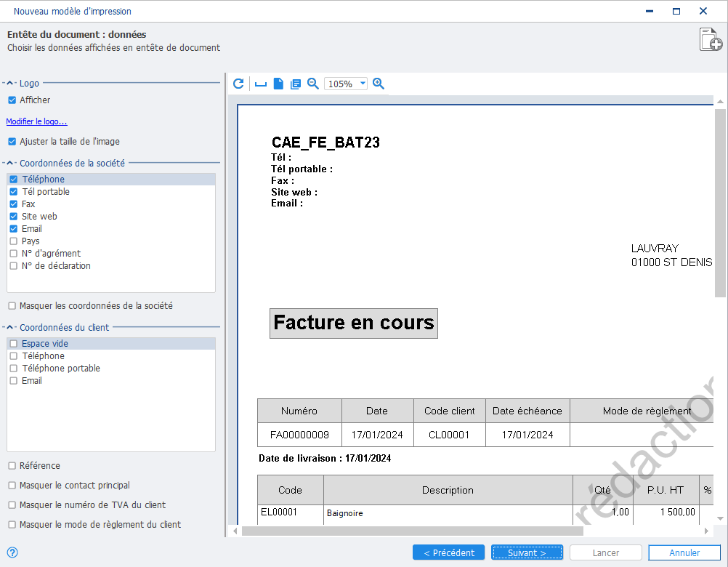Image resolution: width=728 pixels, height=567 pixels.
Task: Show the multiple pages view
Action: click(295, 84)
